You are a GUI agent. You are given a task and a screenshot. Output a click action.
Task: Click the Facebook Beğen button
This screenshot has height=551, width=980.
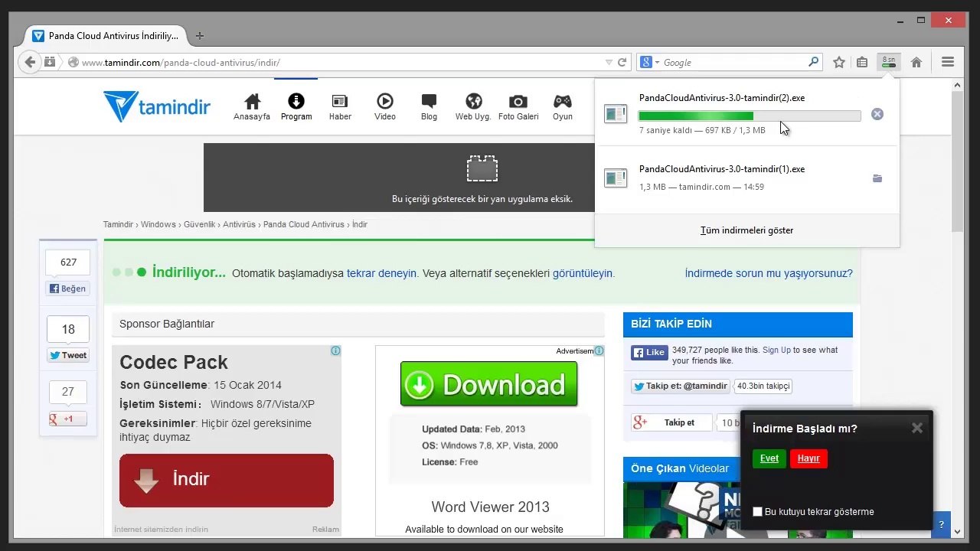[x=68, y=289]
